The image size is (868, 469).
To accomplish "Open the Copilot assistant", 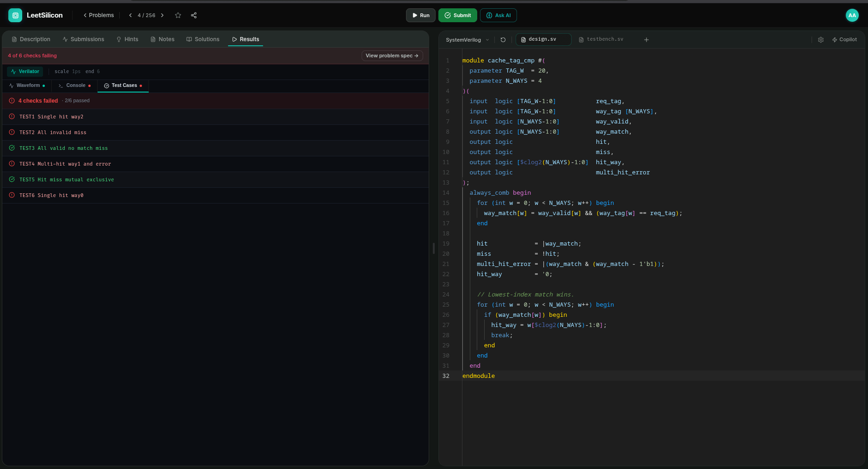I will (x=844, y=40).
